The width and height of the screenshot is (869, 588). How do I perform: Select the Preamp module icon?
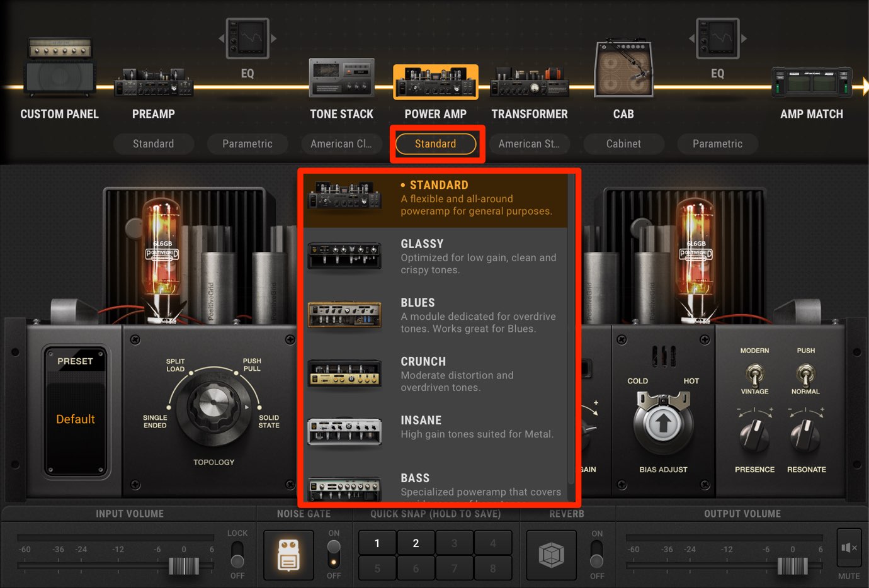click(154, 82)
